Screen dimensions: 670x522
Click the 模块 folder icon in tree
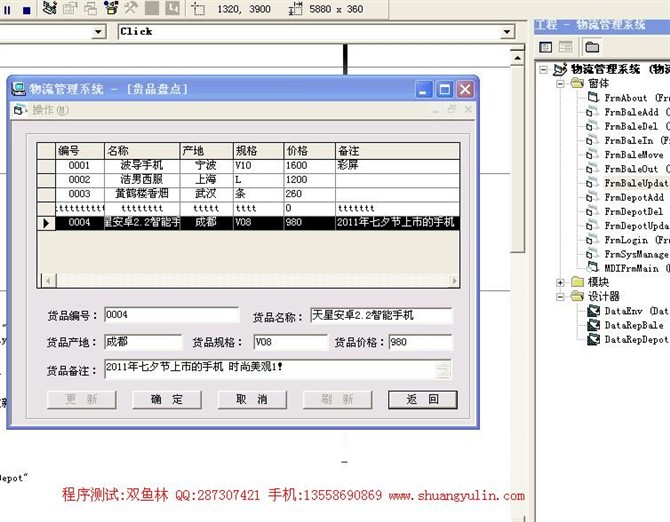pos(577,282)
